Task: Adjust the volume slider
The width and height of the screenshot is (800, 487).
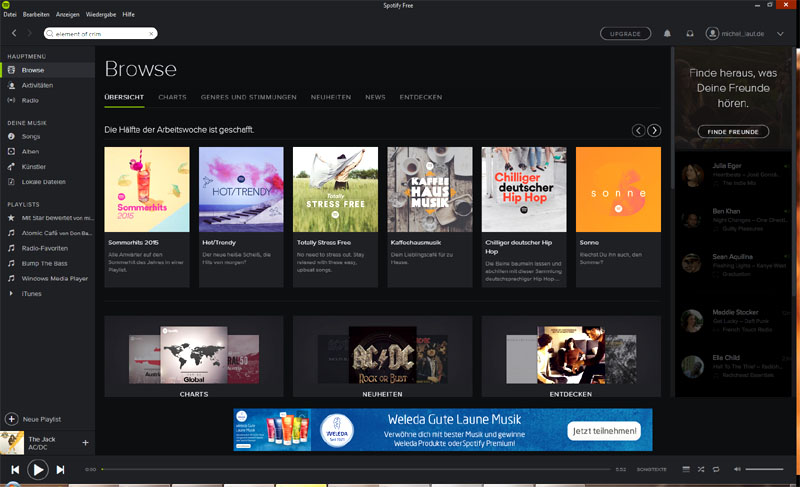Action: tap(764, 469)
